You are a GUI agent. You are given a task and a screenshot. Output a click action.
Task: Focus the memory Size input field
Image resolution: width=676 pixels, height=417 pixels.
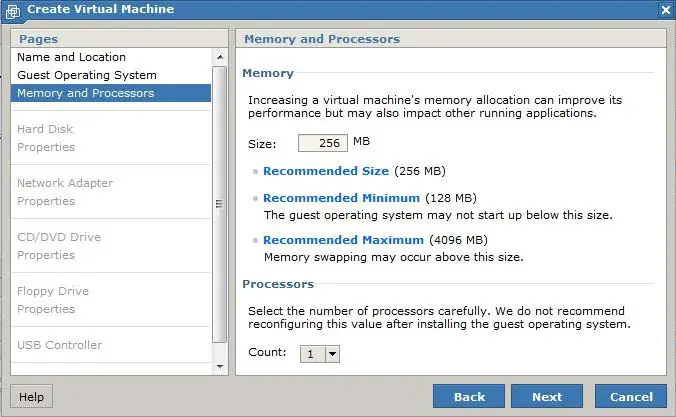click(x=322, y=143)
